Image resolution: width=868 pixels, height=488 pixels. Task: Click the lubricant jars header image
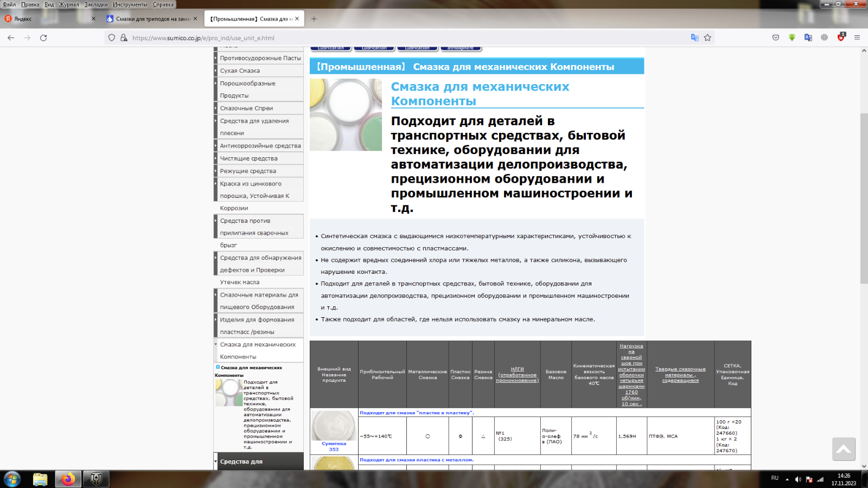346,114
